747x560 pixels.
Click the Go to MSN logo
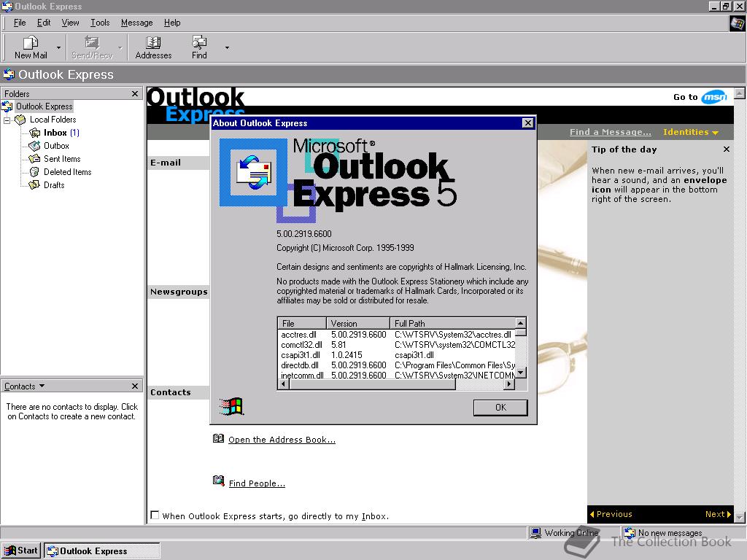click(x=714, y=97)
